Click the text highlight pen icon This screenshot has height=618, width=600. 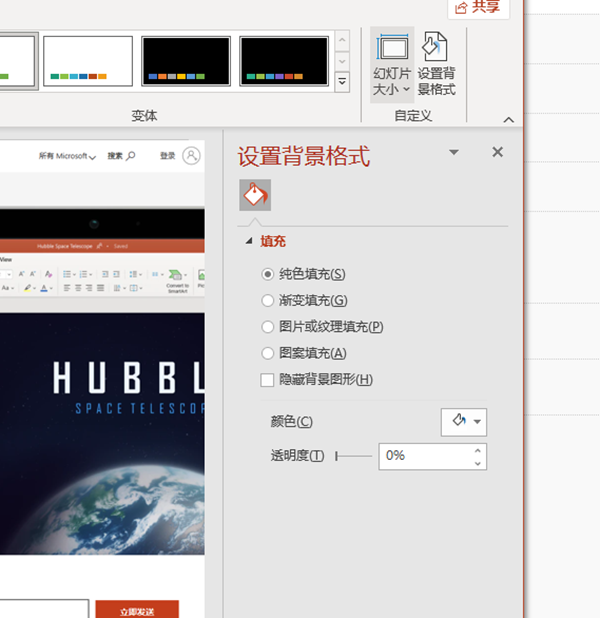(x=28, y=289)
